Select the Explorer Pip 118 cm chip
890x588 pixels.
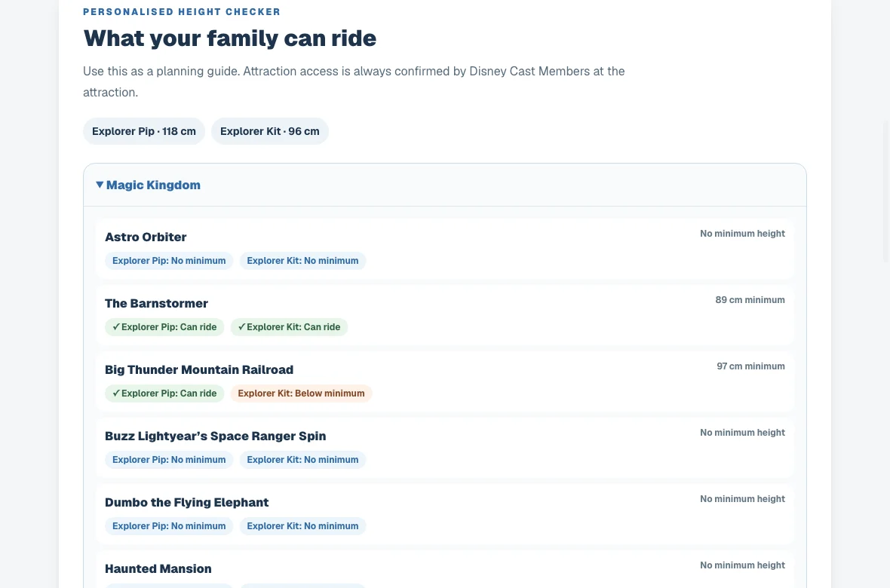[x=143, y=131]
